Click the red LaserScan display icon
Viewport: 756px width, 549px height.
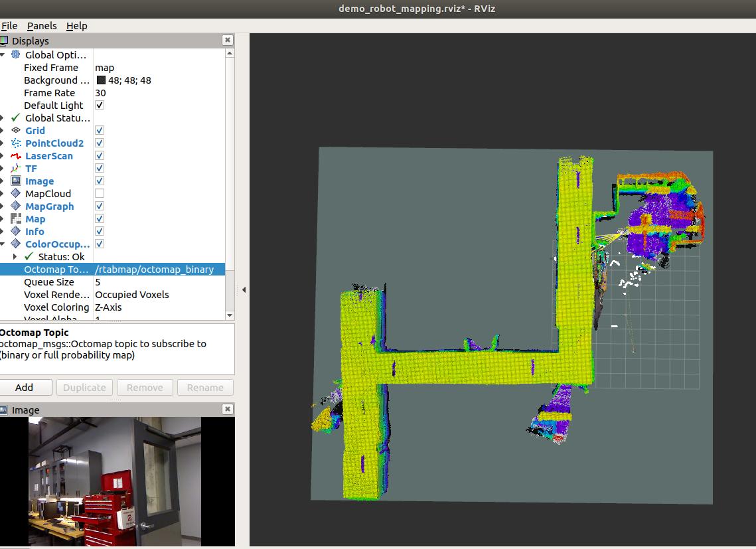(x=16, y=156)
